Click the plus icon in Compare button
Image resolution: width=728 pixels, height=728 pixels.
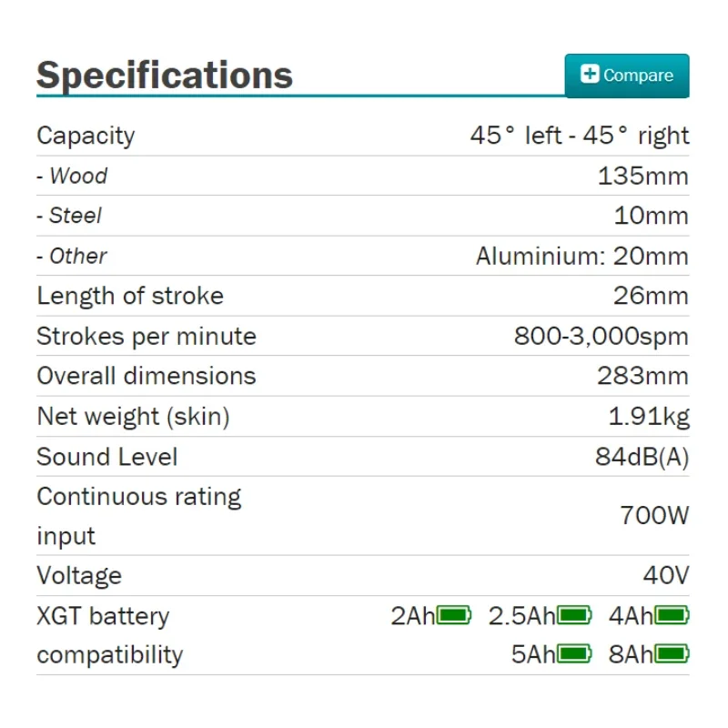click(x=590, y=75)
